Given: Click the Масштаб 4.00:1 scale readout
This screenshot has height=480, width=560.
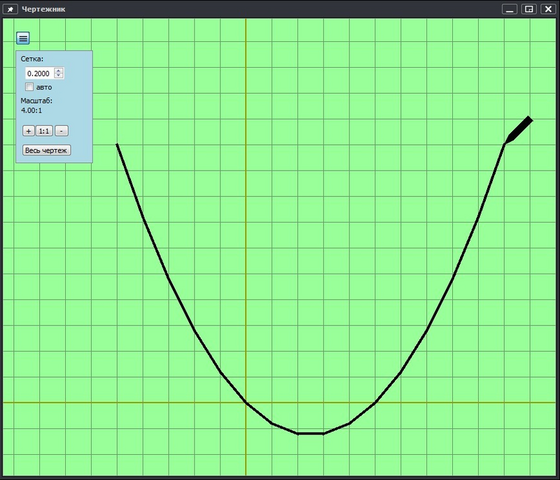Looking at the screenshot, I should pos(31,110).
